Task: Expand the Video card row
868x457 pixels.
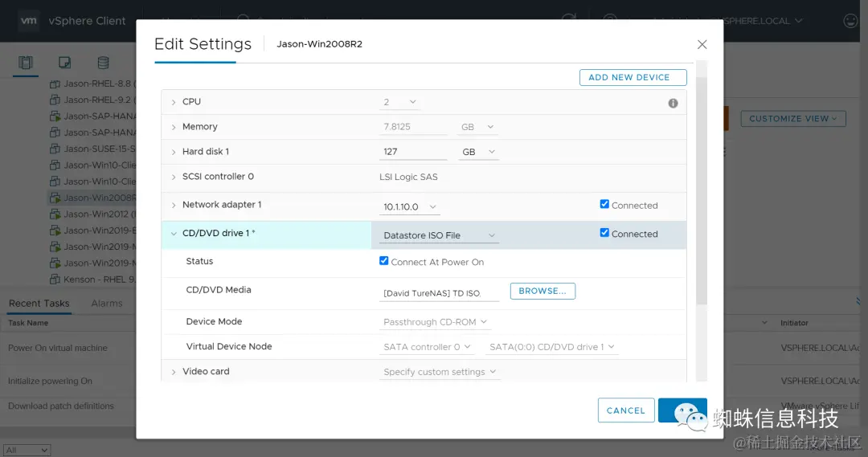Action: [174, 372]
